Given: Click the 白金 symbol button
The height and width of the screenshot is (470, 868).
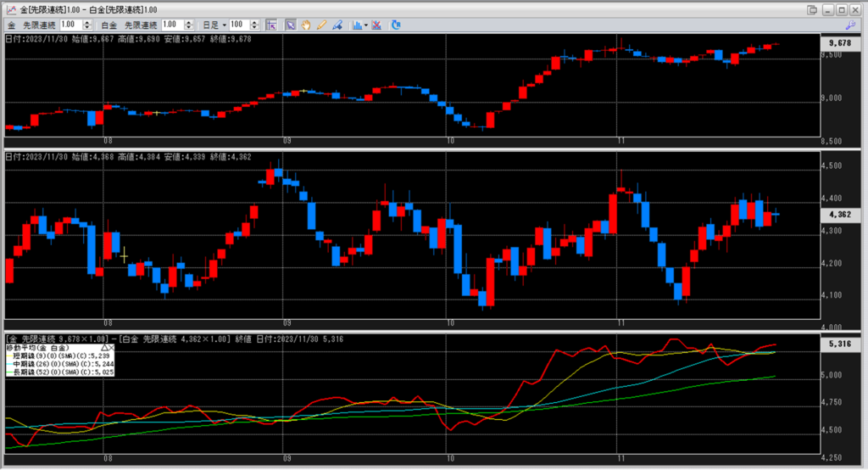Looking at the screenshot, I should [x=112, y=25].
